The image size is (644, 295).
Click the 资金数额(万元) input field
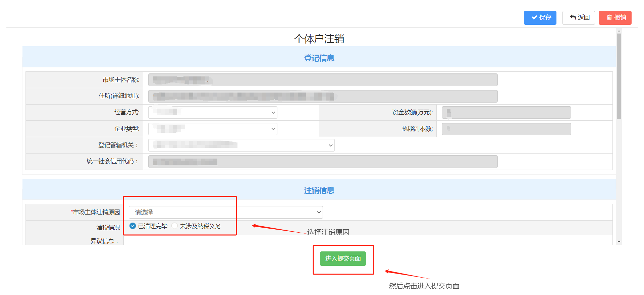click(506, 112)
